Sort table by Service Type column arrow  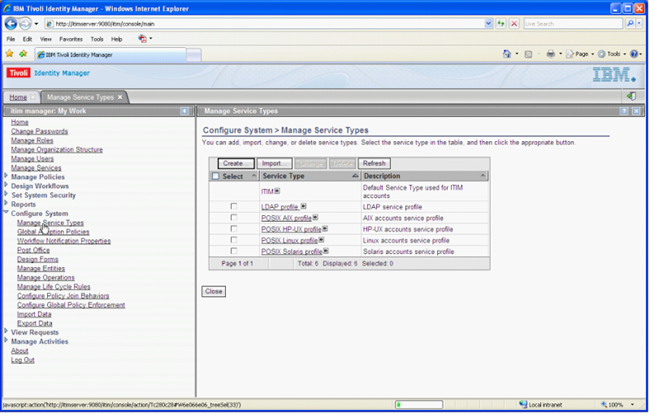(355, 176)
